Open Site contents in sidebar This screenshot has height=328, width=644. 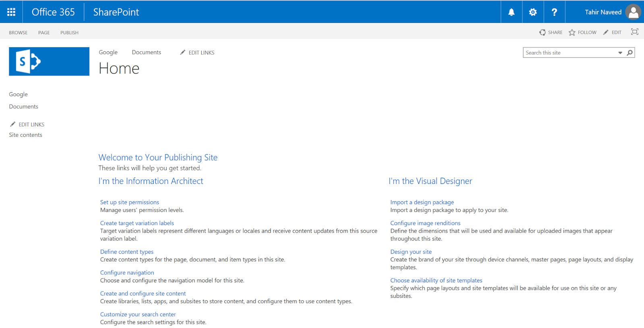click(25, 135)
